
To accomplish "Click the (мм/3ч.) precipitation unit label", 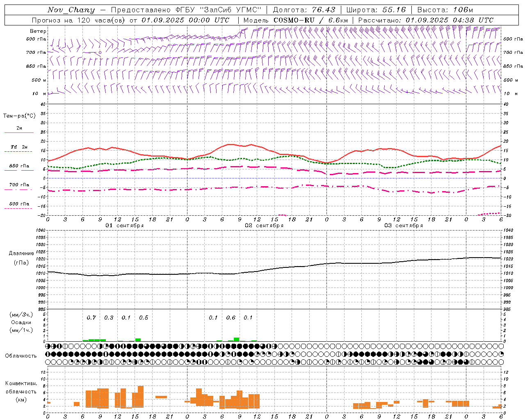I will pos(21,315).
